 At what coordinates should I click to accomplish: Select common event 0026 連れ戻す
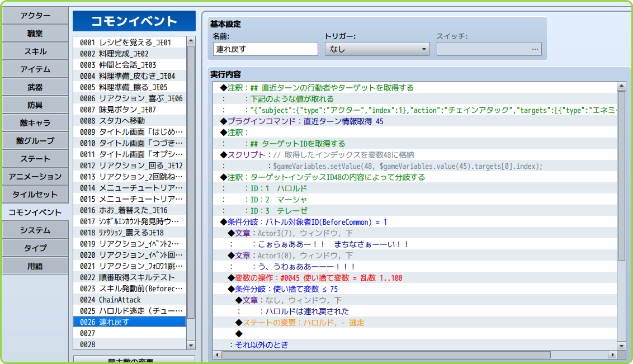(130, 322)
